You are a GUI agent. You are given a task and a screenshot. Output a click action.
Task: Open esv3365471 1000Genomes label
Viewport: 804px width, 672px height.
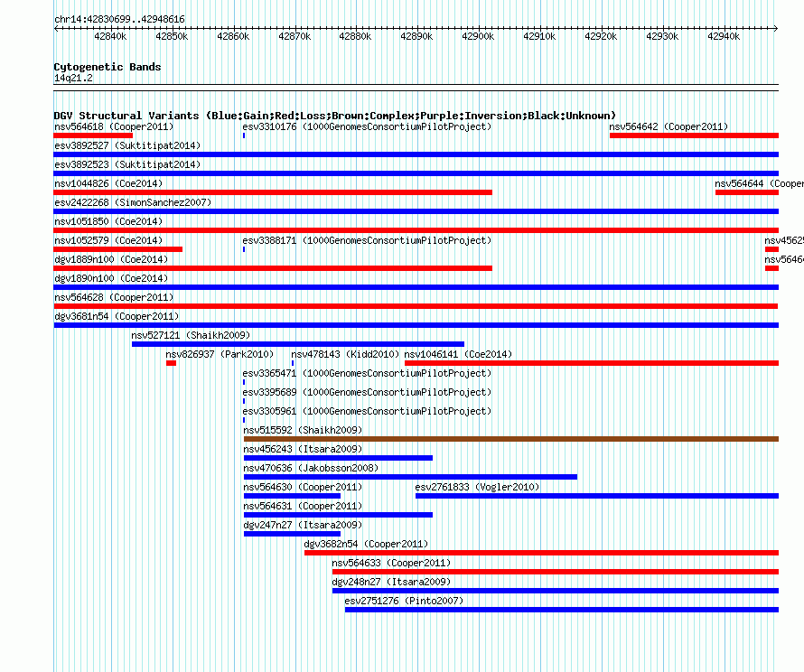pos(367,373)
